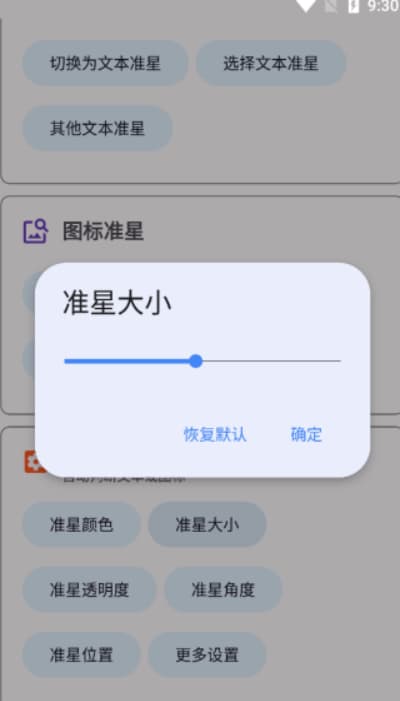Confirm with the 确定 button

[307, 435]
